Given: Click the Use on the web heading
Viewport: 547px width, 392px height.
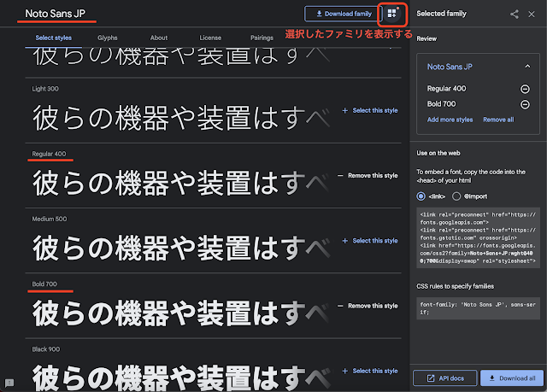Looking at the screenshot, I should [x=438, y=153].
